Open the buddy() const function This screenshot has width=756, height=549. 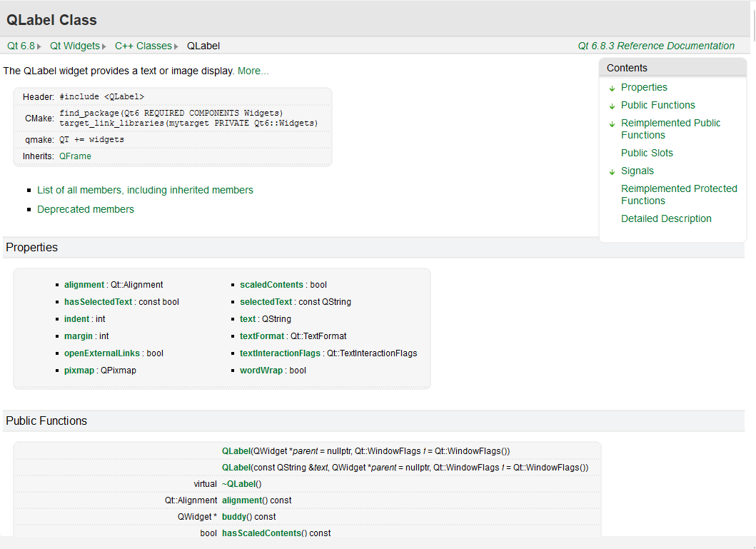[234, 517]
